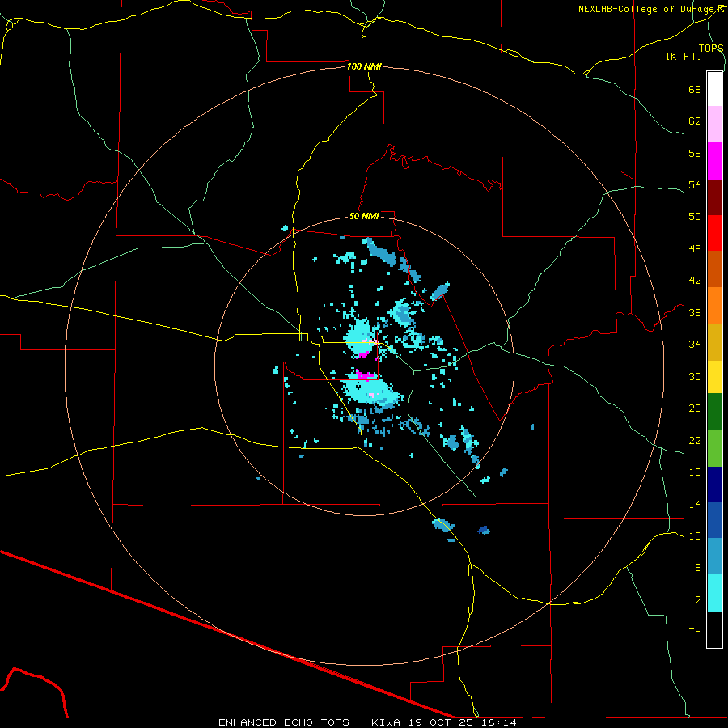Click the light pink 62 kft legend swatch
Screen dimensions: 728x728
[714, 124]
